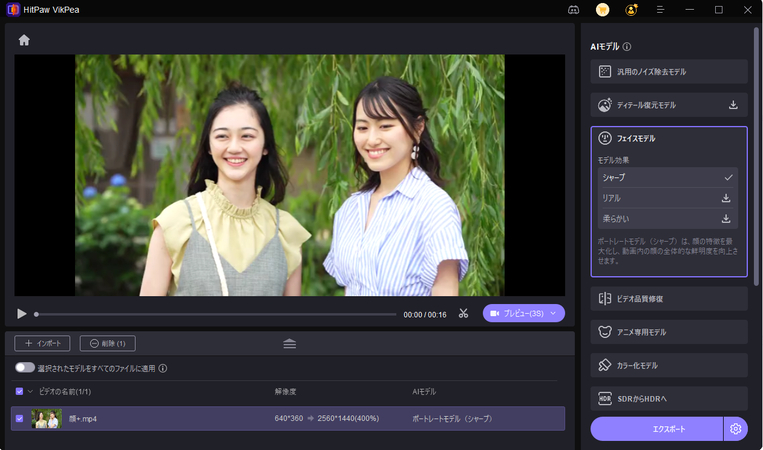Viewport: 763px width, 450px height.
Task: Click the 00:00 / 00:16 time display
Action: pyautogui.click(x=425, y=315)
